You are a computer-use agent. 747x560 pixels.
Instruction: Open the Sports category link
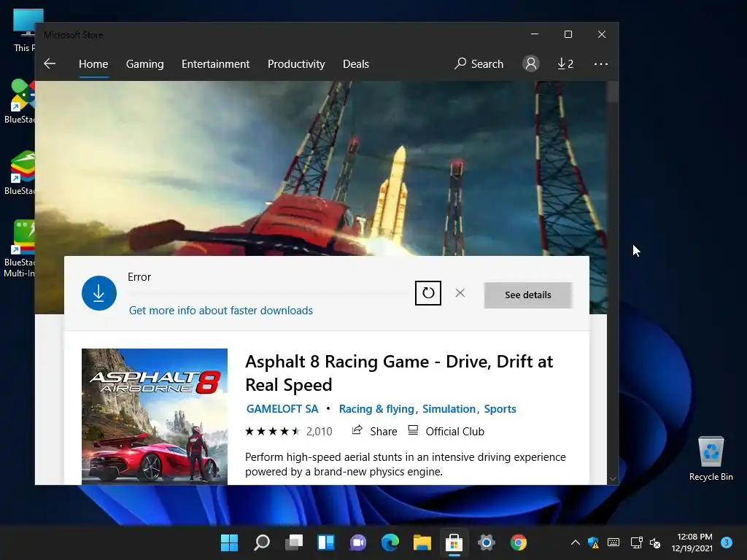tap(500, 408)
